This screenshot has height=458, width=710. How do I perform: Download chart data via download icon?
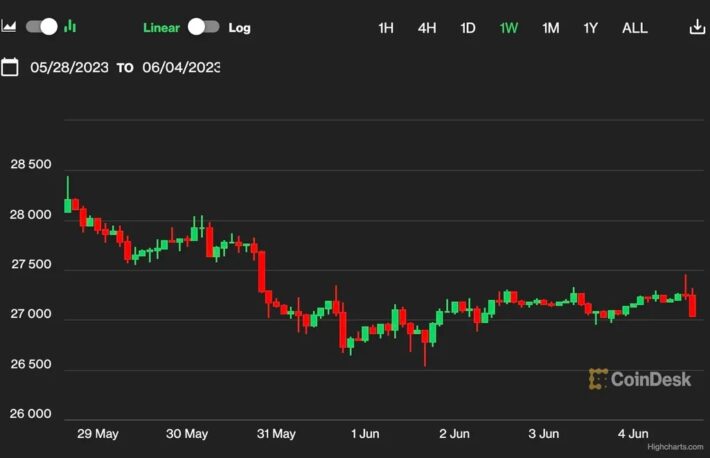[x=697, y=27]
